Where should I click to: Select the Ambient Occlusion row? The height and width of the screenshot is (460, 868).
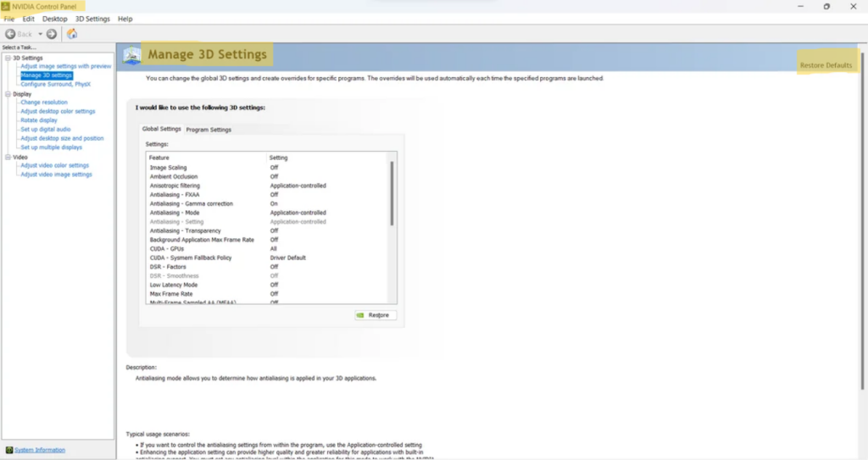pyautogui.click(x=268, y=176)
